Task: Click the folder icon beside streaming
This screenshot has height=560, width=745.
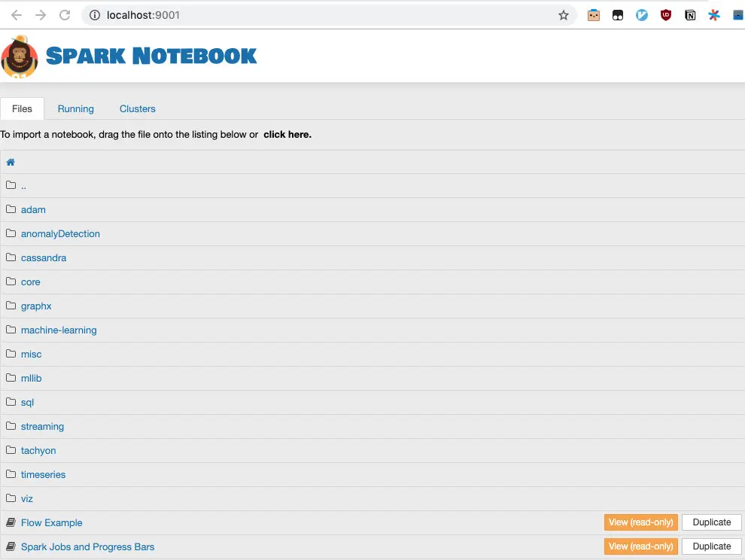Action: click(x=11, y=426)
